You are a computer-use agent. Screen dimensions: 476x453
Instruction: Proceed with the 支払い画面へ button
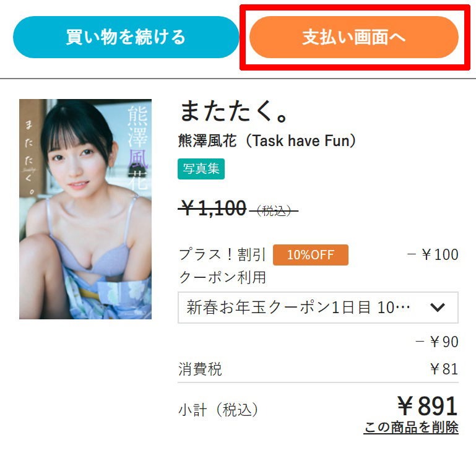(x=354, y=37)
